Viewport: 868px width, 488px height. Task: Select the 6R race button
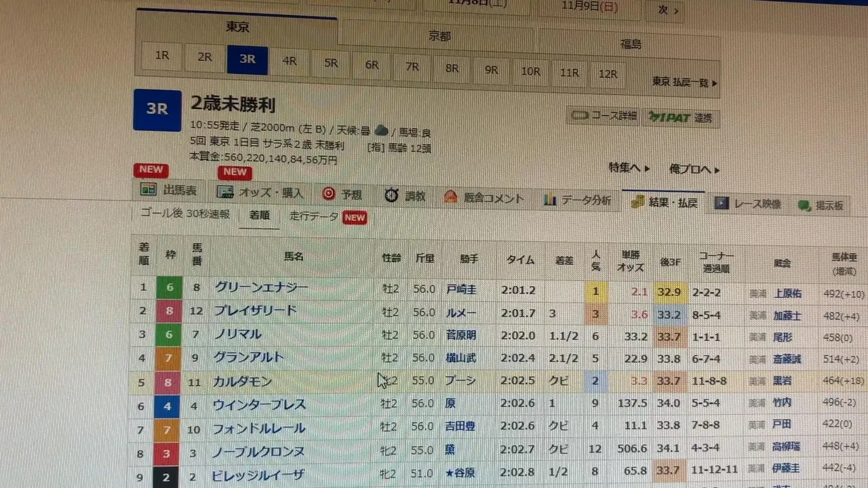click(372, 65)
